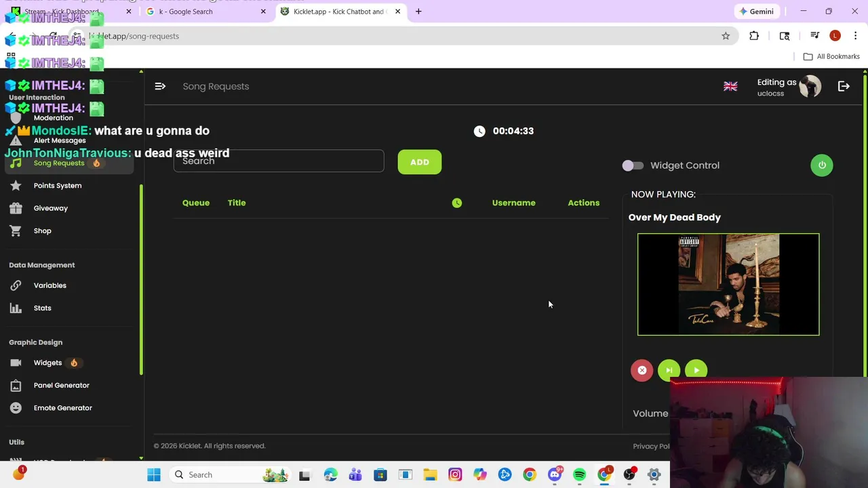Viewport: 868px width, 488px height.
Task: Click the Giveaway gift icon
Action: click(x=16, y=208)
